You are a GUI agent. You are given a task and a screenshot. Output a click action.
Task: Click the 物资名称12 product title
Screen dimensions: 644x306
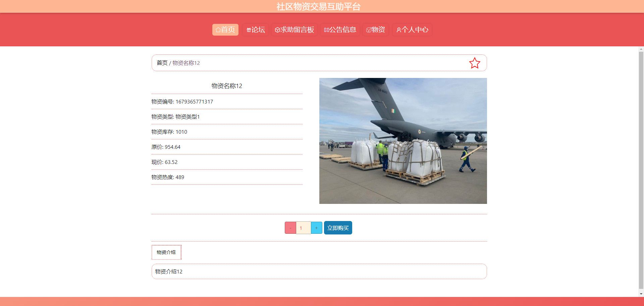227,86
